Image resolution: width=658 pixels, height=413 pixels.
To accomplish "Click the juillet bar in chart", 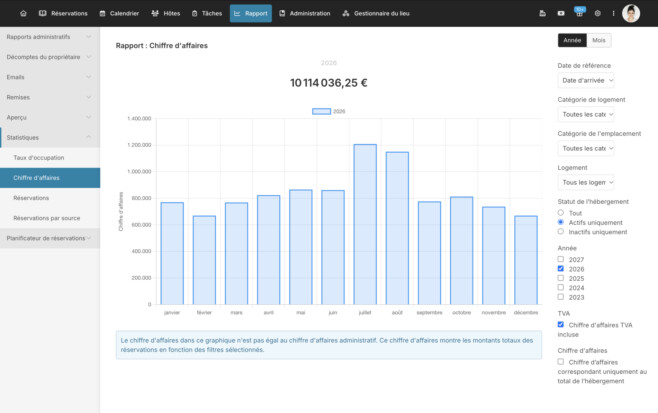I will coord(365,225).
